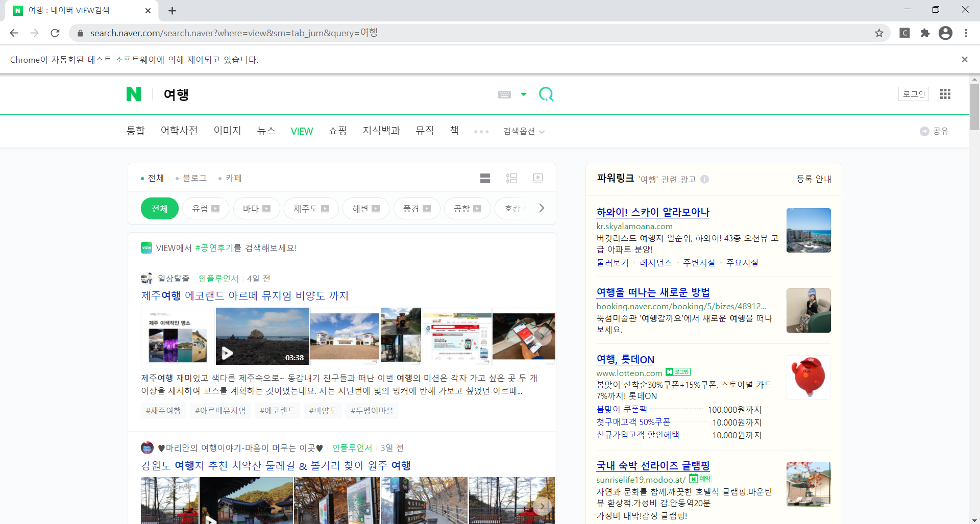Open the 지식백과 tab
Image resolution: width=980 pixels, height=524 pixels.
381,131
